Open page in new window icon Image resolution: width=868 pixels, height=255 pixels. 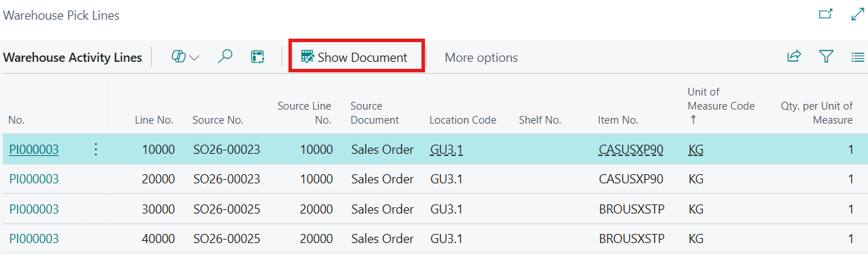click(826, 14)
